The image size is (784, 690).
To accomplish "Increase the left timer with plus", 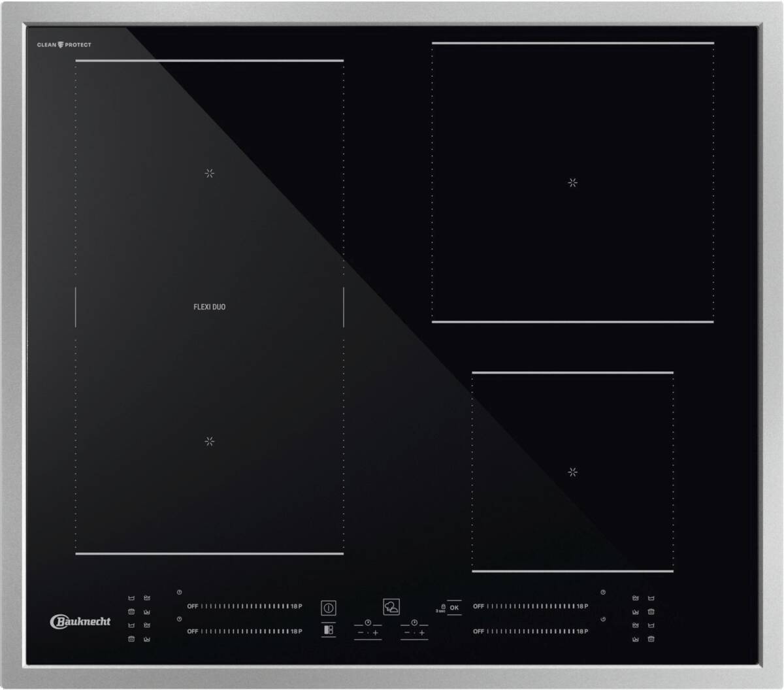I will click(376, 633).
